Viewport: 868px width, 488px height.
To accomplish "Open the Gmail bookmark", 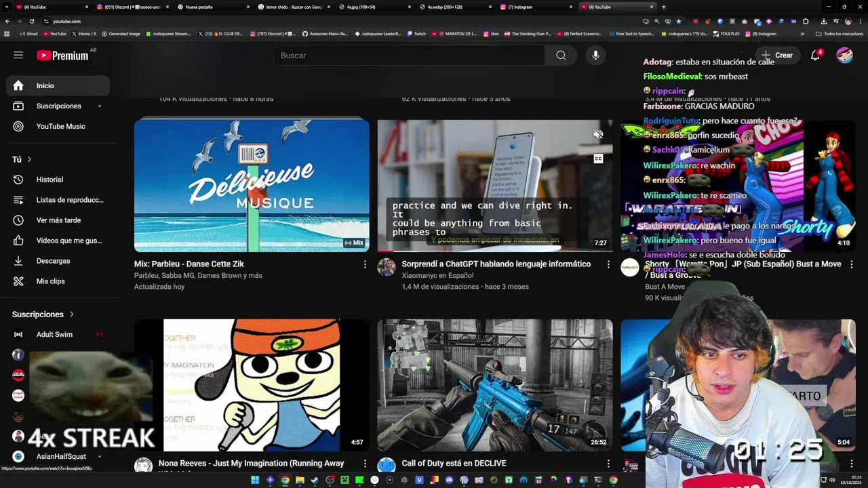I will tap(28, 33).
